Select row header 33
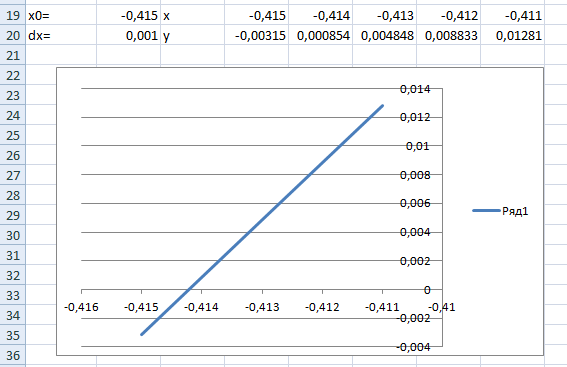This screenshot has height=367, width=567. click(x=13, y=295)
